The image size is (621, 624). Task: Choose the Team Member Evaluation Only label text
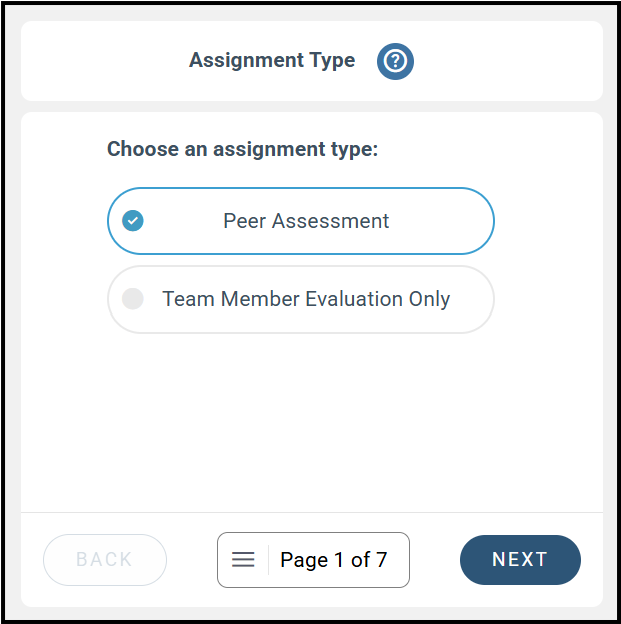pos(306,299)
